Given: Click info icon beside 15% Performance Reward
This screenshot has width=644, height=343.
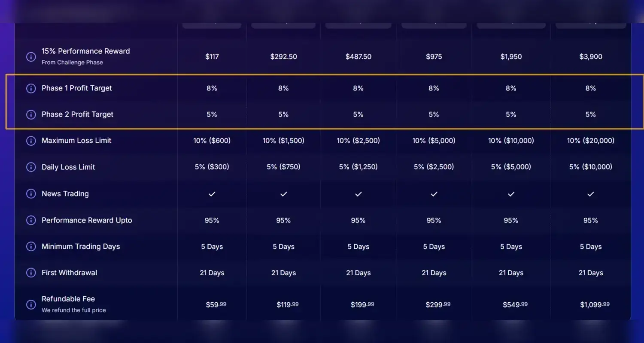Looking at the screenshot, I should (x=31, y=57).
